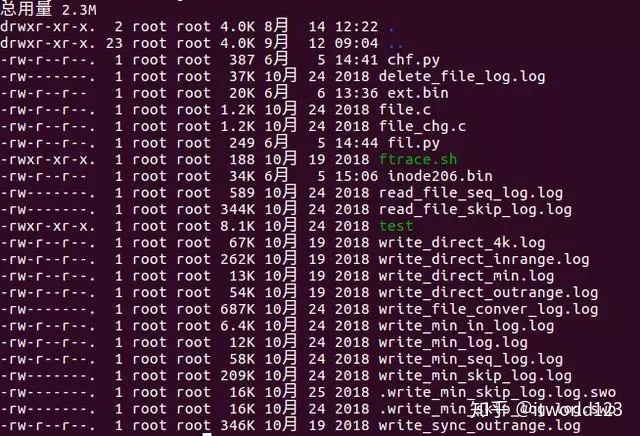
Task: Click the green ftrace.sh script name
Action: (x=418, y=160)
